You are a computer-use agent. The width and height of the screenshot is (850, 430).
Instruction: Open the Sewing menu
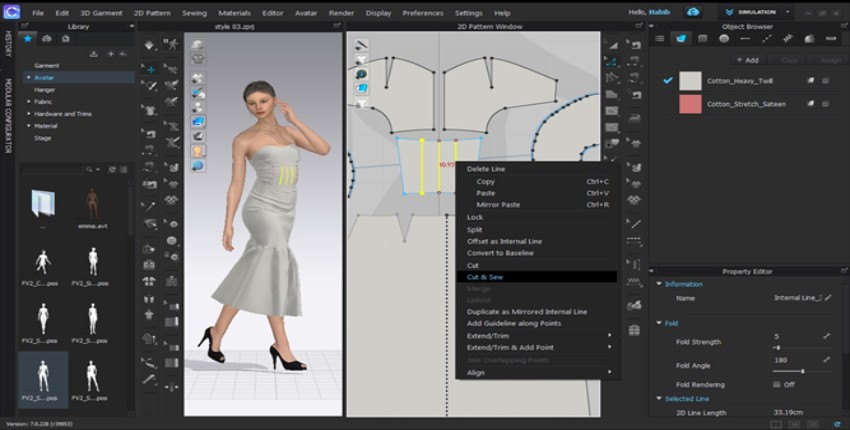(194, 13)
